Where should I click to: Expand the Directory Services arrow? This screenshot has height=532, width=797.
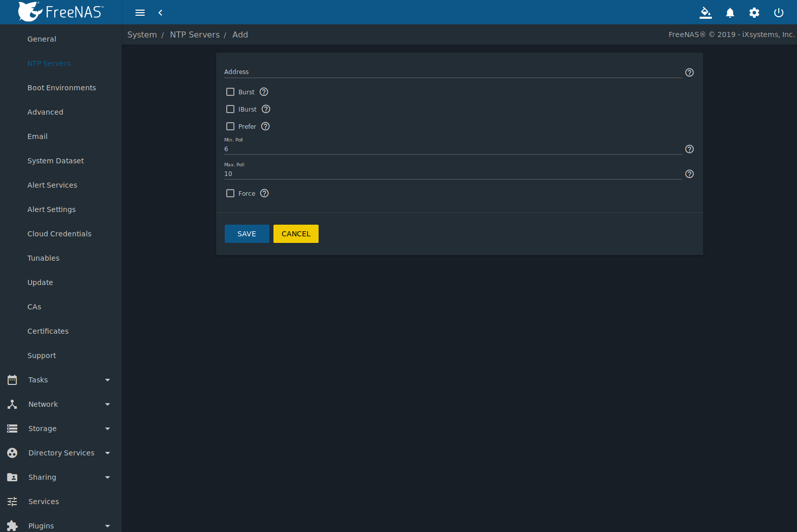[108, 453]
